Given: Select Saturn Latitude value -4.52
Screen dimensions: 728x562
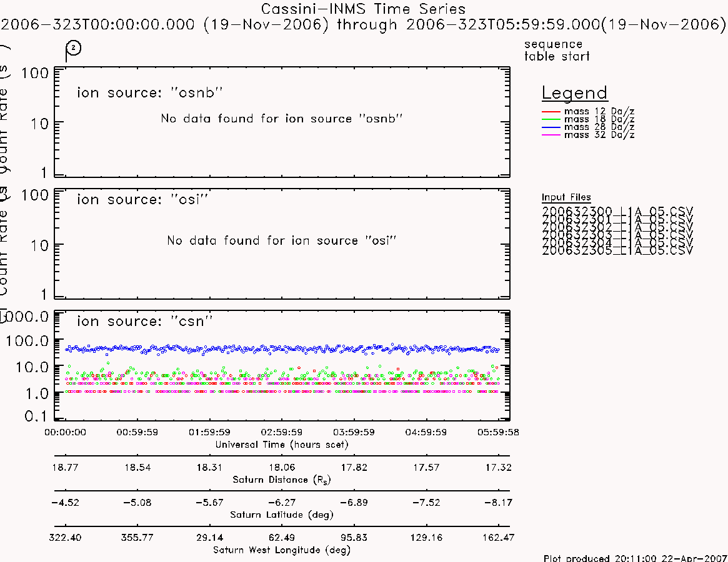Looking at the screenshot, I should pos(65,503).
